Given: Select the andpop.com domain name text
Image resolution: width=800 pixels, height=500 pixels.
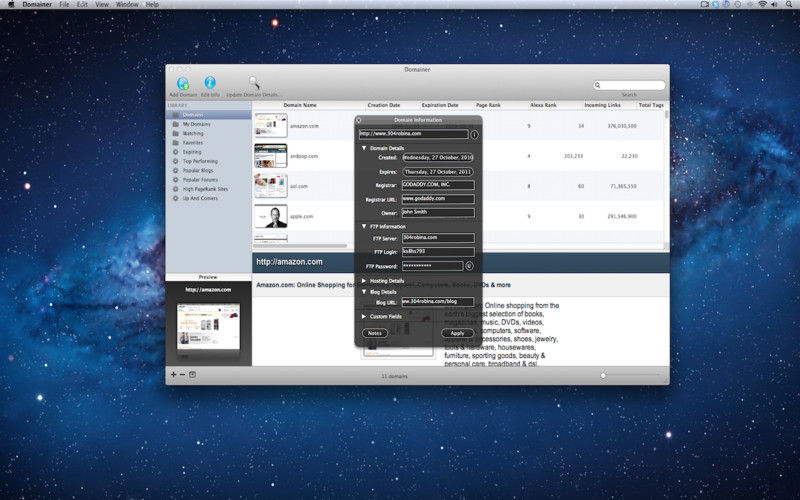Looking at the screenshot, I should click(304, 156).
